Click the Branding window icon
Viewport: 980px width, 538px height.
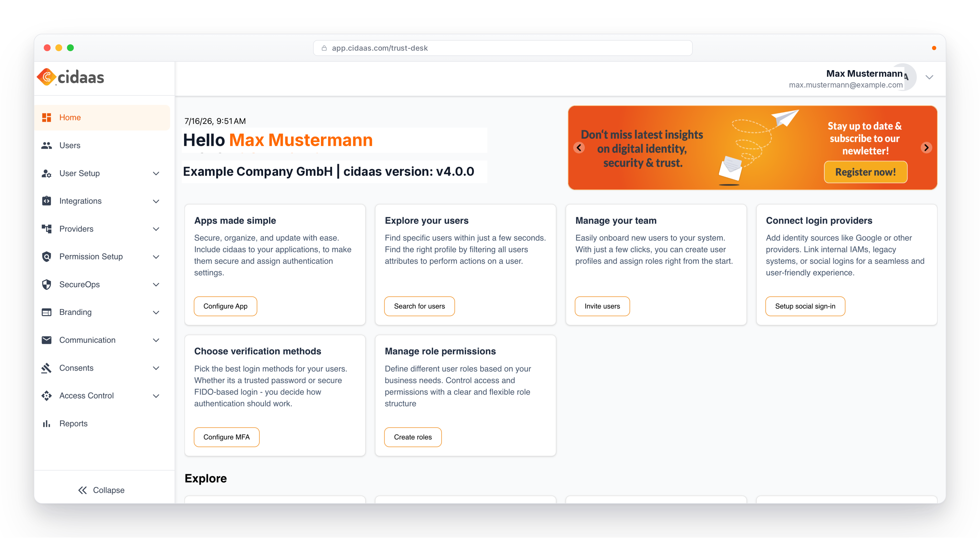tap(46, 312)
